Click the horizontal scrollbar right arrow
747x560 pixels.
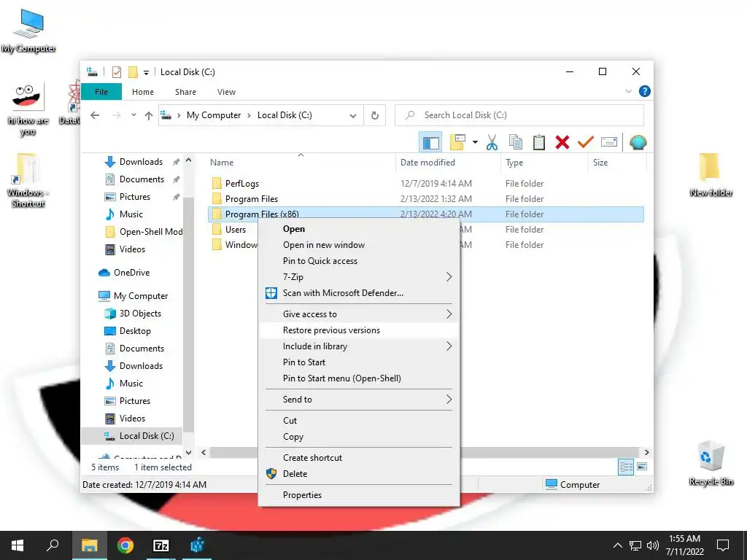pos(646,452)
